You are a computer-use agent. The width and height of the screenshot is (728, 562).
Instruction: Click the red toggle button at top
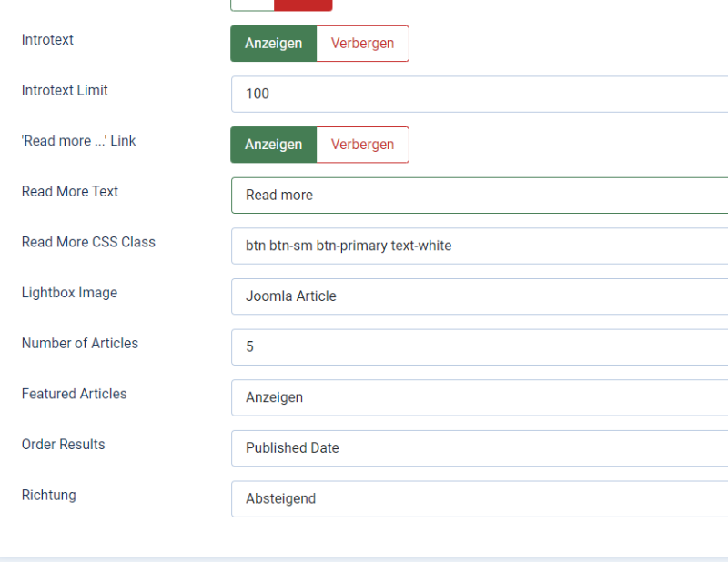(303, 5)
